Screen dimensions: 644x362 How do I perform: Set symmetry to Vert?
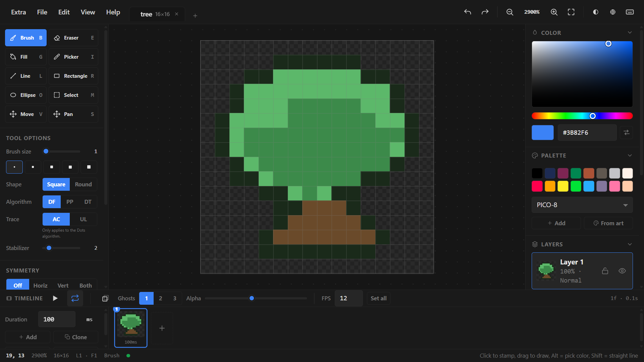tap(63, 285)
